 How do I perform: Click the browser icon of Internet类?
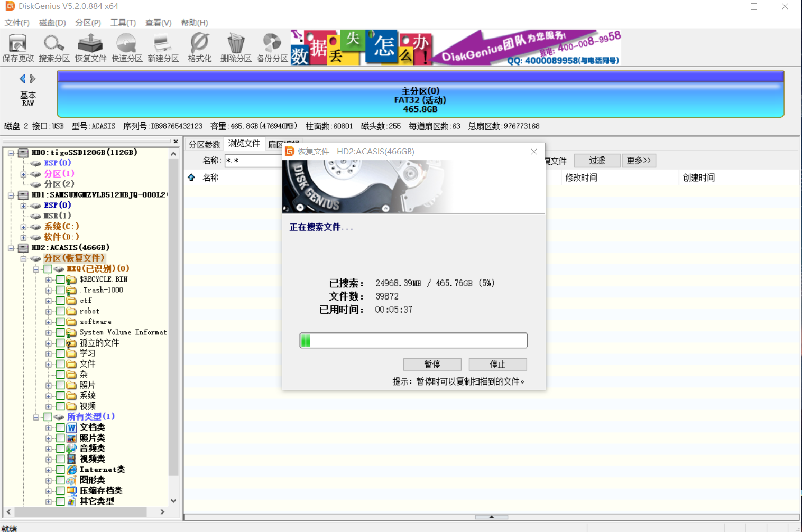(x=71, y=470)
